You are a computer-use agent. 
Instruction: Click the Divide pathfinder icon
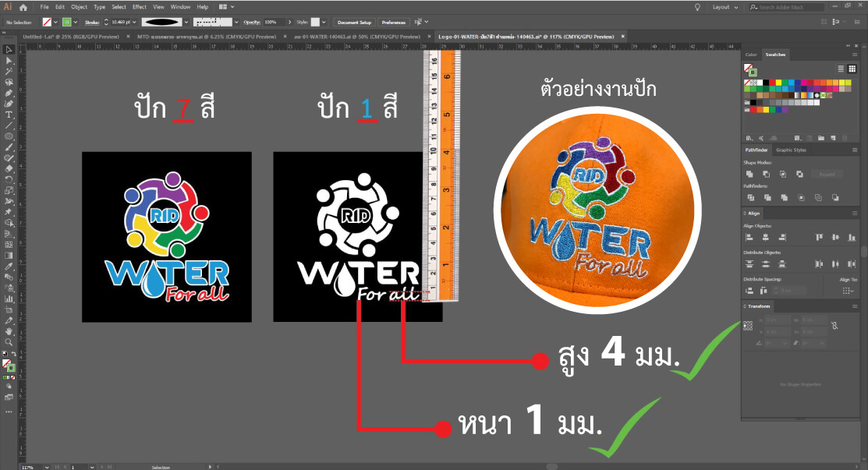pyautogui.click(x=751, y=197)
